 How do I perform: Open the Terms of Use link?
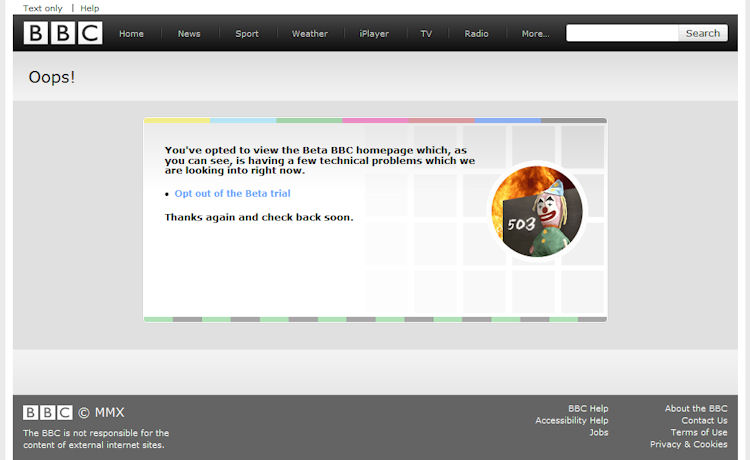coord(699,432)
